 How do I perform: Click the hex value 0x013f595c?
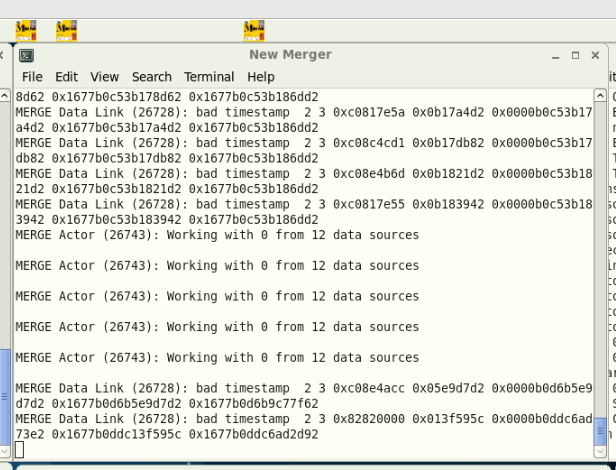[448, 419]
